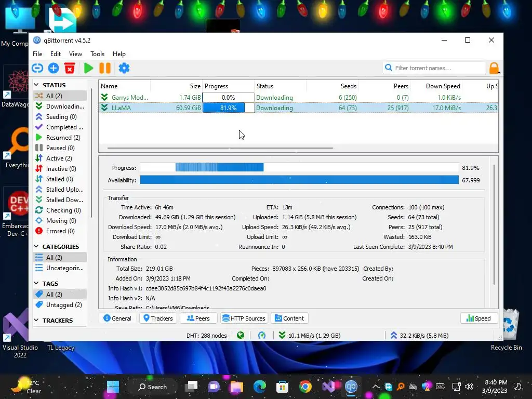The height and width of the screenshot is (399, 532).
Task: Sort by Down Speed column header
Action: [436, 86]
